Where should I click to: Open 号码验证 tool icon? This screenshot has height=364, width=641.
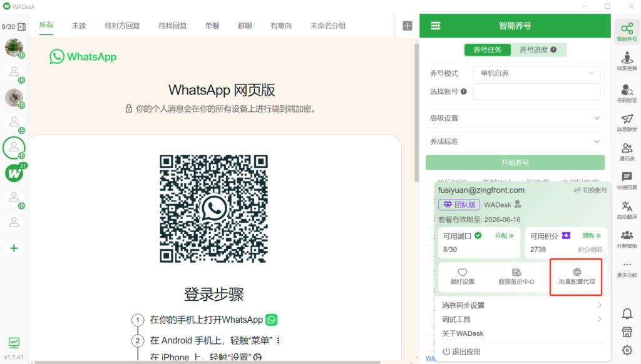(x=627, y=93)
